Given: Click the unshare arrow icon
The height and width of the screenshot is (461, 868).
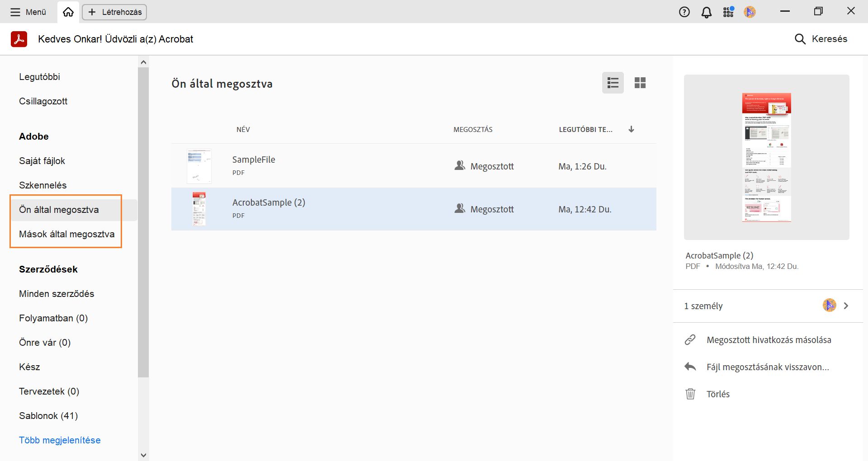Looking at the screenshot, I should tap(690, 367).
